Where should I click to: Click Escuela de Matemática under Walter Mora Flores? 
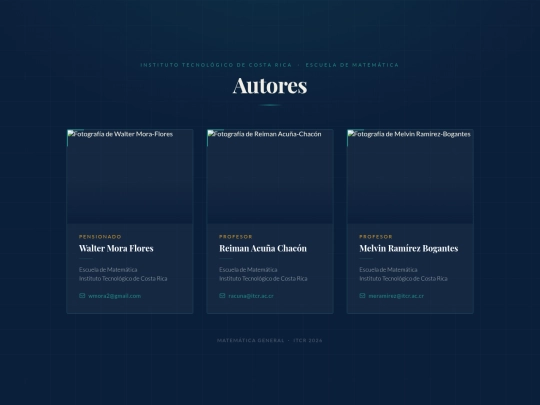(108, 270)
